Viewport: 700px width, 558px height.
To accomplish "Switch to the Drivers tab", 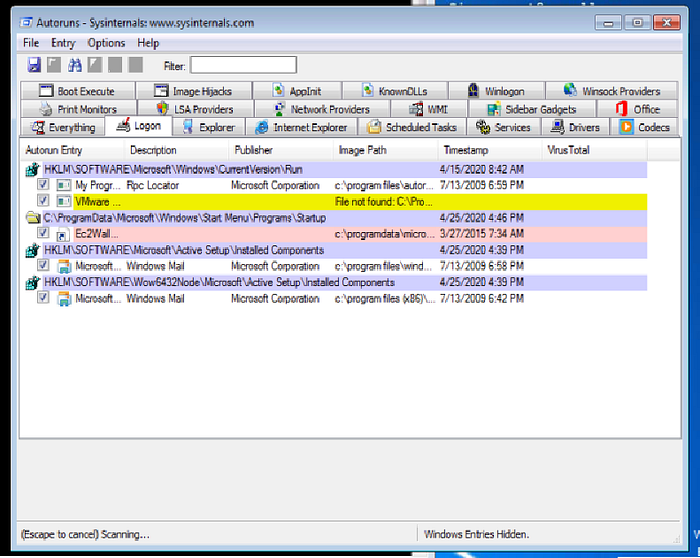I will point(575,127).
